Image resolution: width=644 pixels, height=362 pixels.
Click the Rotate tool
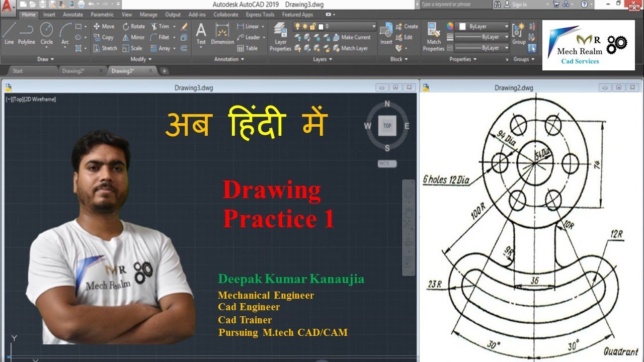click(x=134, y=26)
